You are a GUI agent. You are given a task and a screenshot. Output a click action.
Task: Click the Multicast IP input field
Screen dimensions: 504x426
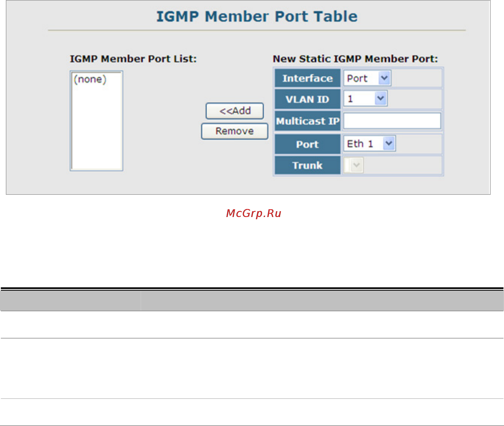click(x=392, y=121)
